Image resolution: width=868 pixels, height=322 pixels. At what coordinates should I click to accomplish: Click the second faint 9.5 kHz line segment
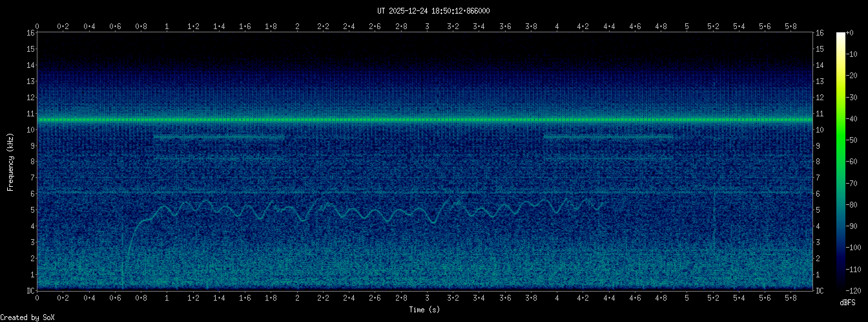pos(608,137)
